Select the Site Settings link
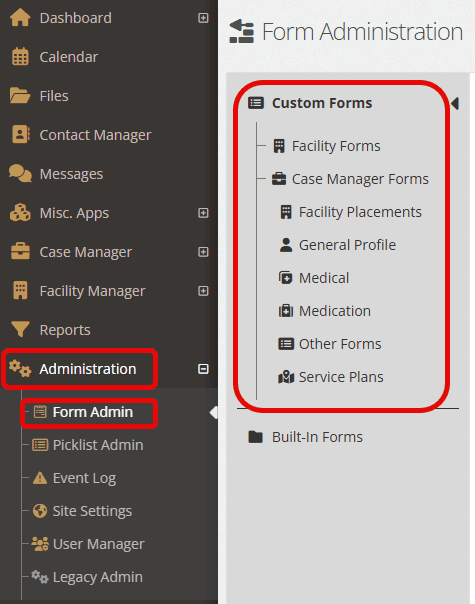475x604 pixels. (x=92, y=511)
